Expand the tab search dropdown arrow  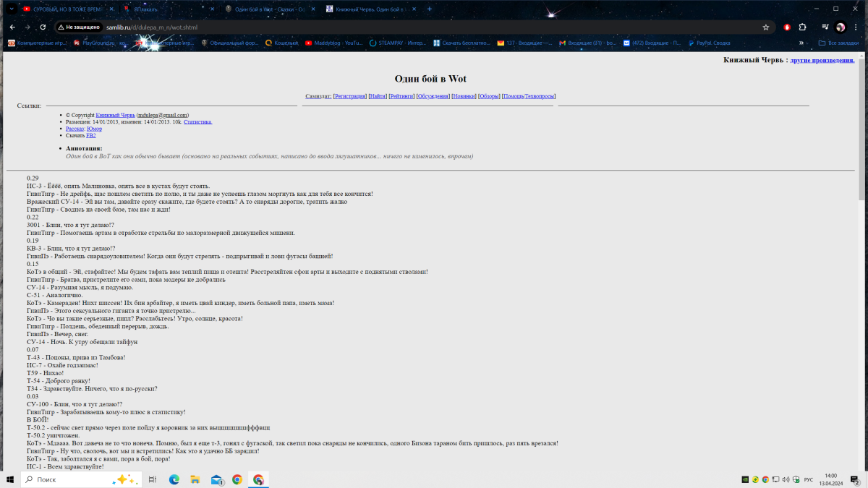tap(11, 9)
